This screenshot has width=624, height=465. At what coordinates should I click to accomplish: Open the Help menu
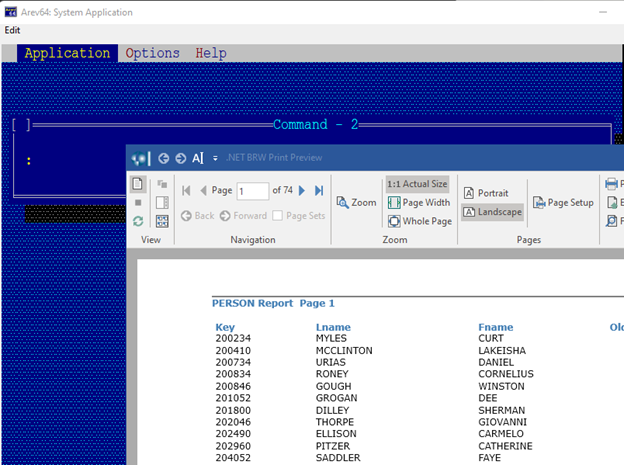[x=211, y=53]
